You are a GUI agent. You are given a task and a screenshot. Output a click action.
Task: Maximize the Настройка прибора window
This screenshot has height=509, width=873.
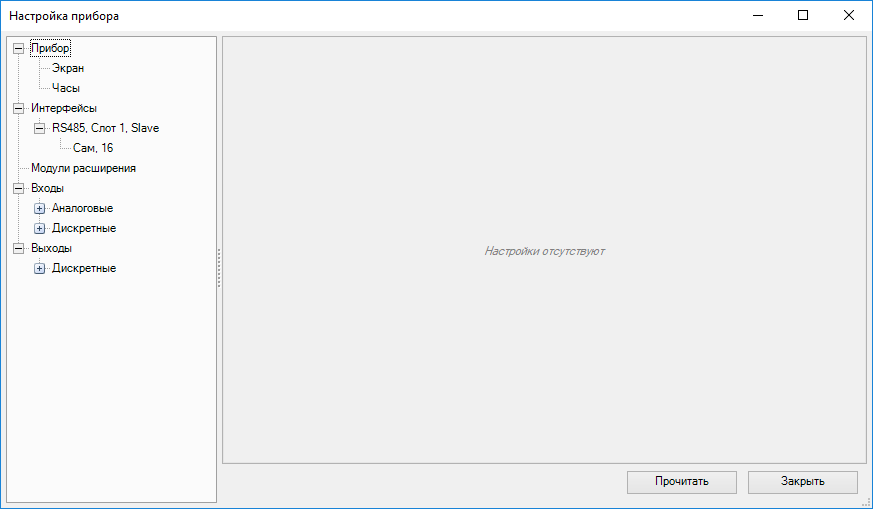pyautogui.click(x=802, y=15)
